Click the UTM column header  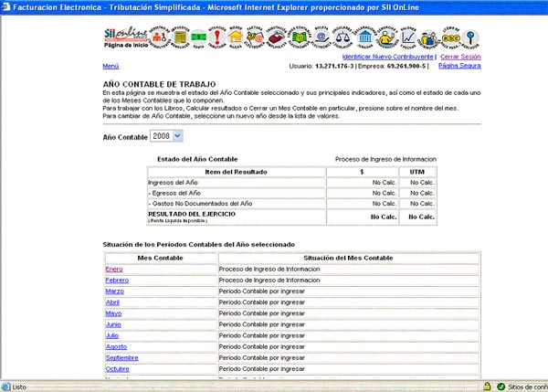(x=417, y=172)
